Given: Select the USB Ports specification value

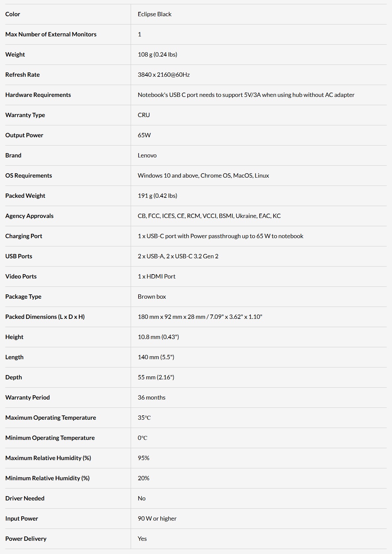Looking at the screenshot, I should tap(178, 256).
